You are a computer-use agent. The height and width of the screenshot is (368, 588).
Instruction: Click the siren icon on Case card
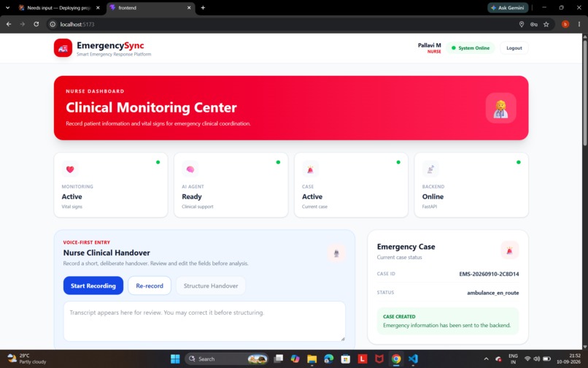310,169
